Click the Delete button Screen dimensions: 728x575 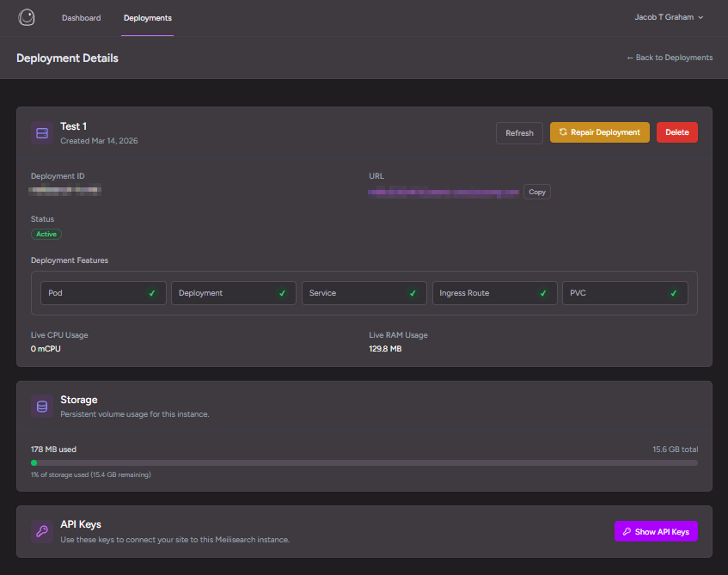tap(676, 132)
